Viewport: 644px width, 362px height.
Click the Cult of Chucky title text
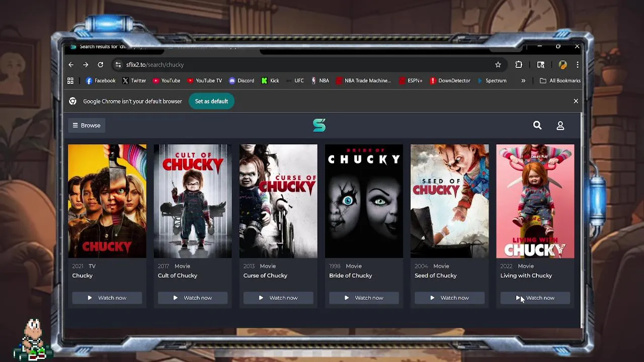(x=178, y=276)
